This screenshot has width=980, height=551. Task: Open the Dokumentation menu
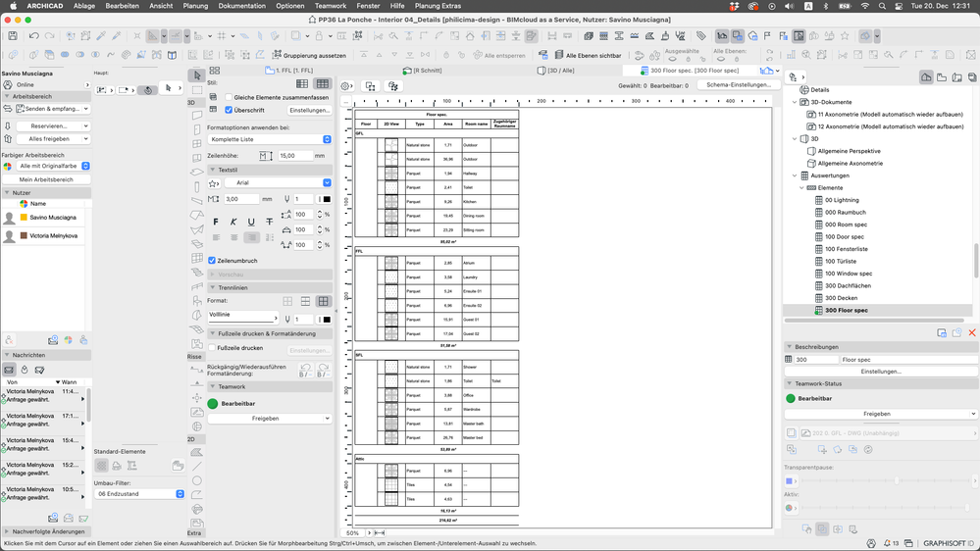[241, 6]
